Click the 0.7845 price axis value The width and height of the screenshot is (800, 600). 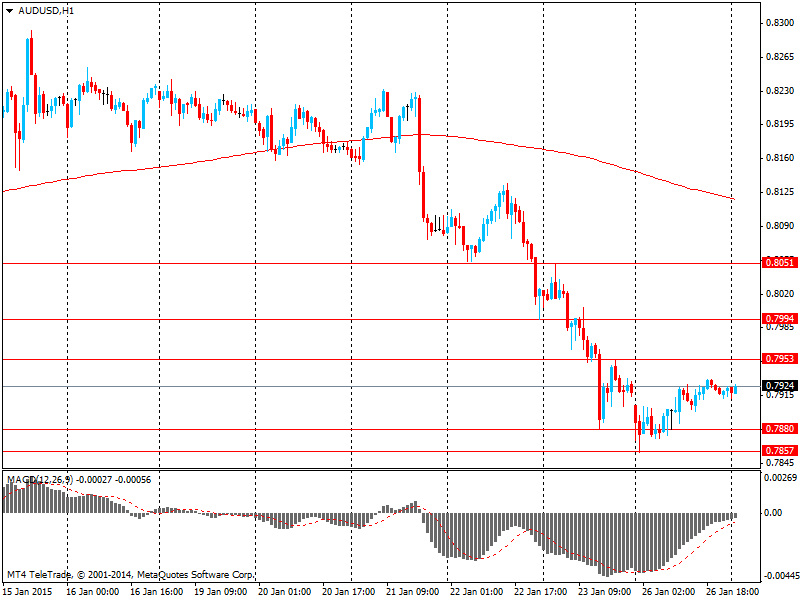click(x=780, y=463)
